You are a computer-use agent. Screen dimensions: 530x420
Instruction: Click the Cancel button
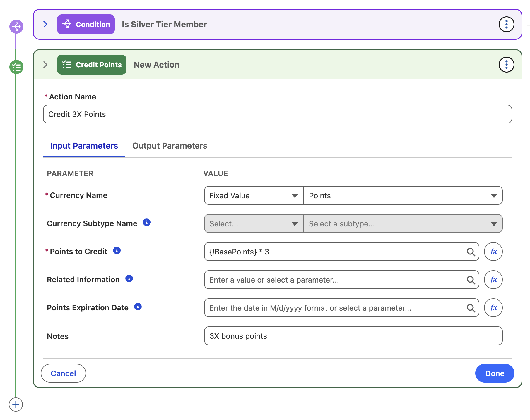(x=63, y=373)
